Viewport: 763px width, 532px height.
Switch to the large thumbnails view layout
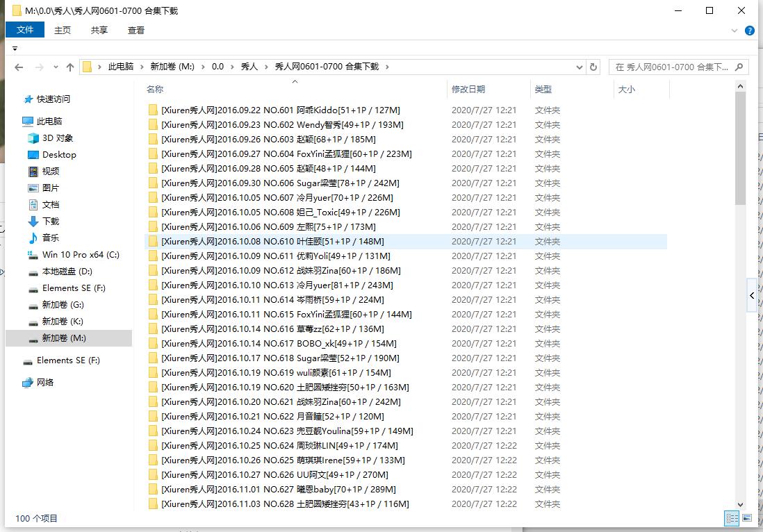[747, 518]
